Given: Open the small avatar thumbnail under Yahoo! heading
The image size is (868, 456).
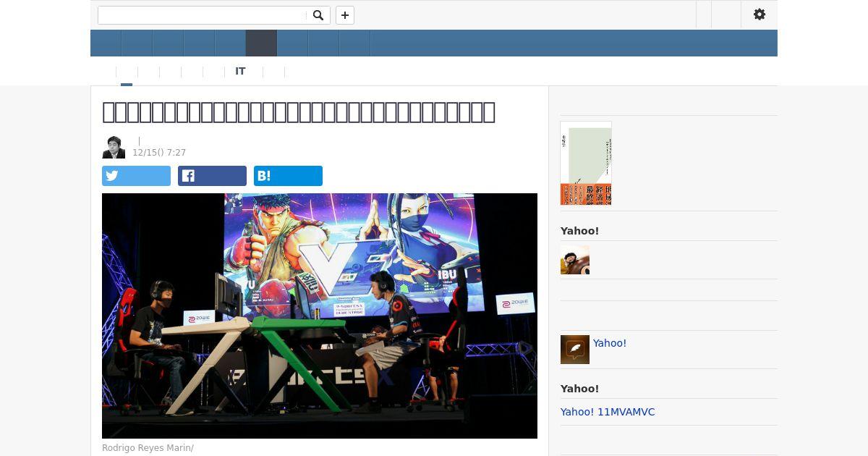Looking at the screenshot, I should click(575, 260).
